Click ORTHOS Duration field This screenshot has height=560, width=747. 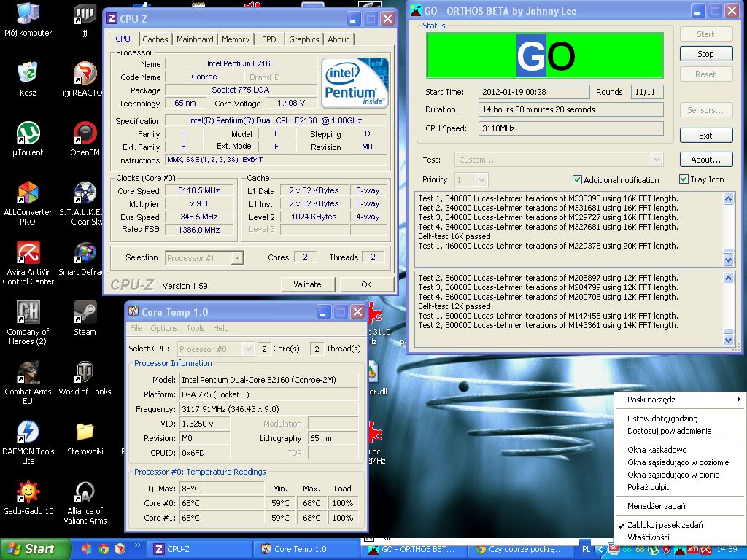tap(570, 109)
